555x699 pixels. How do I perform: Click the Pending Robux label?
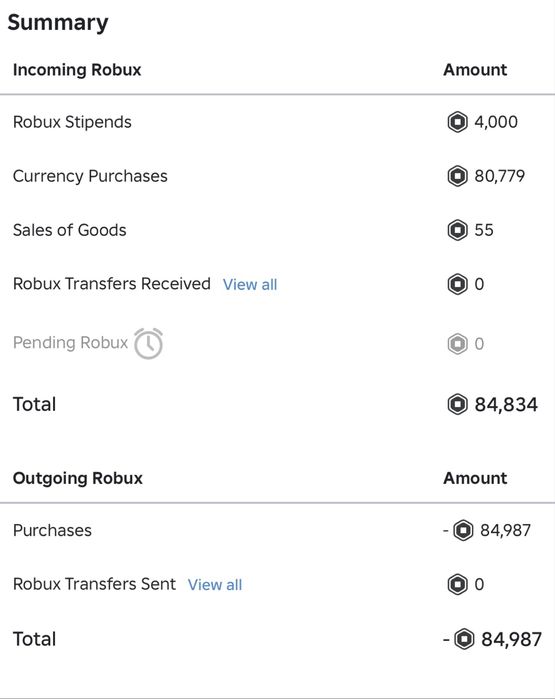[70, 343]
